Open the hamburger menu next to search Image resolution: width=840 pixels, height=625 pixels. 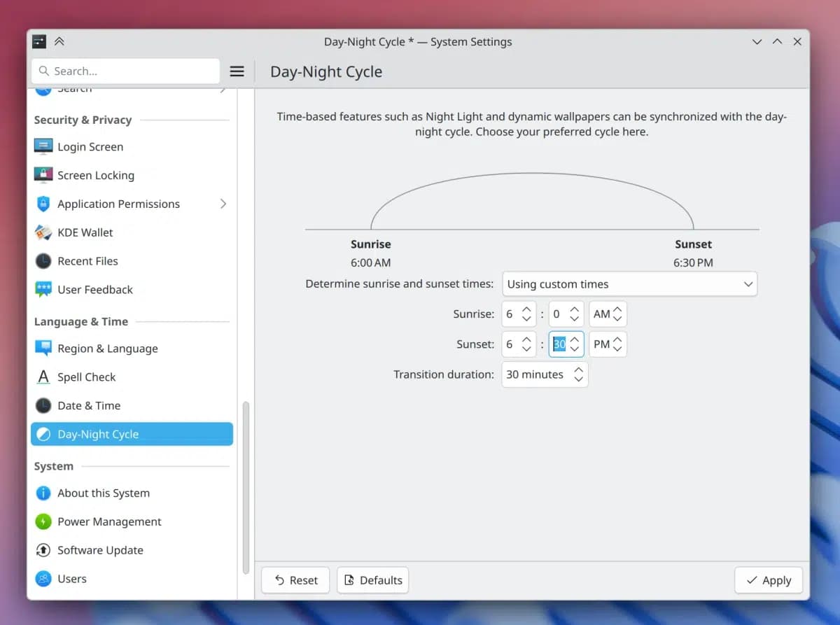coord(237,71)
